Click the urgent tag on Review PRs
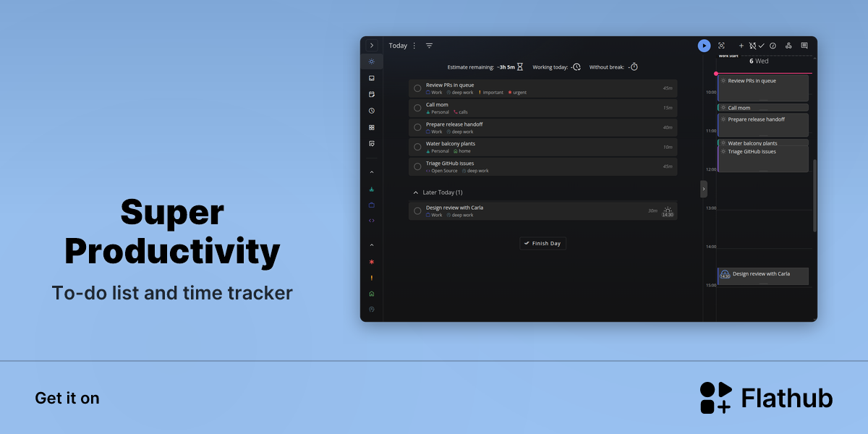Image resolution: width=868 pixels, height=434 pixels. pos(517,93)
